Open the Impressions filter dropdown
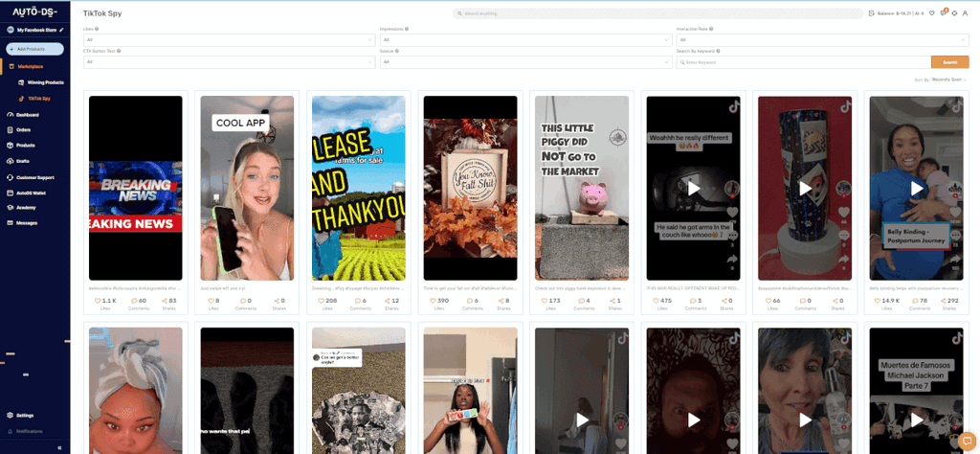Viewport: 980px width, 454px height. (x=525, y=40)
